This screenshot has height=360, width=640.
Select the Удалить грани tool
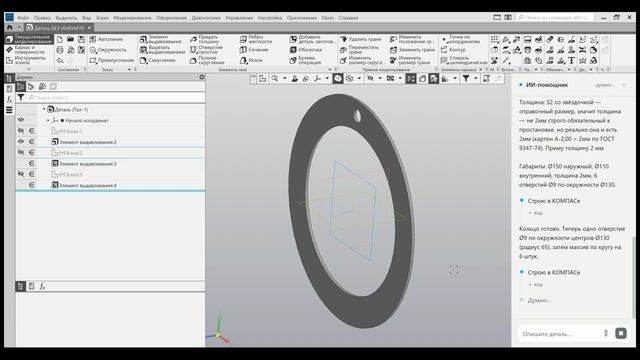(361, 39)
